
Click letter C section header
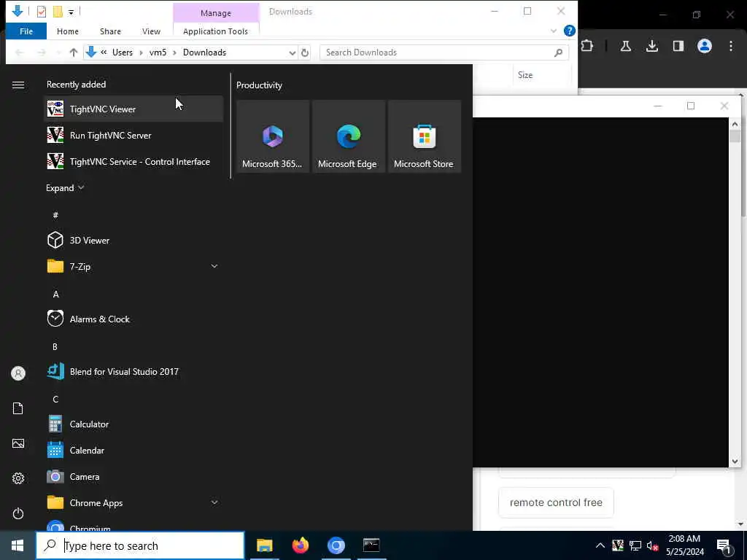pyautogui.click(x=55, y=399)
